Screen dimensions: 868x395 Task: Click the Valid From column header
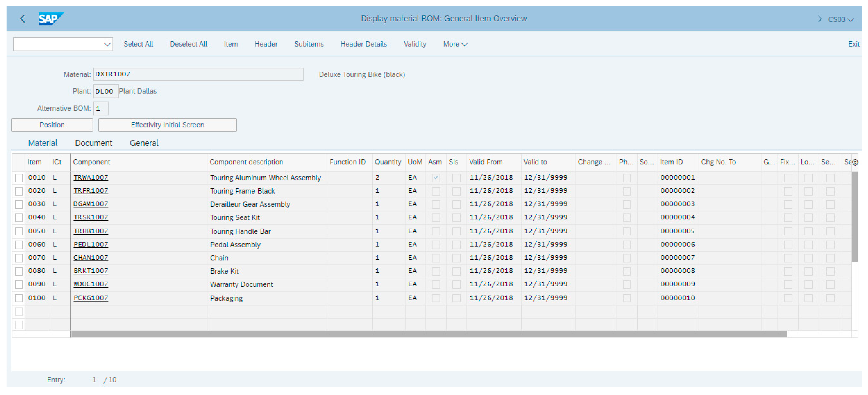494,162
